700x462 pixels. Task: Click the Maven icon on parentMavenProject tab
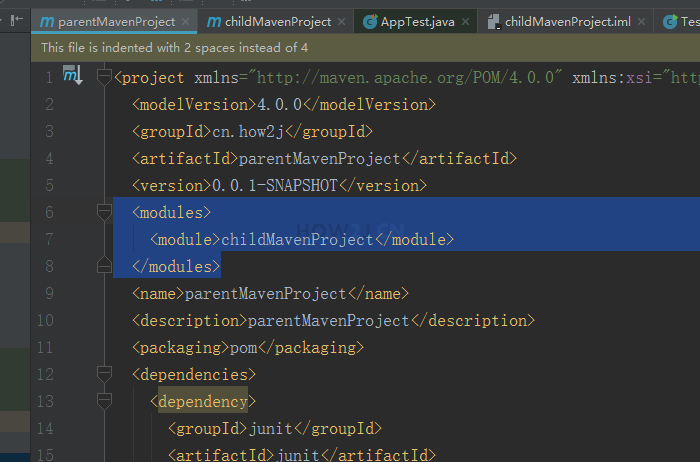pyautogui.click(x=46, y=21)
